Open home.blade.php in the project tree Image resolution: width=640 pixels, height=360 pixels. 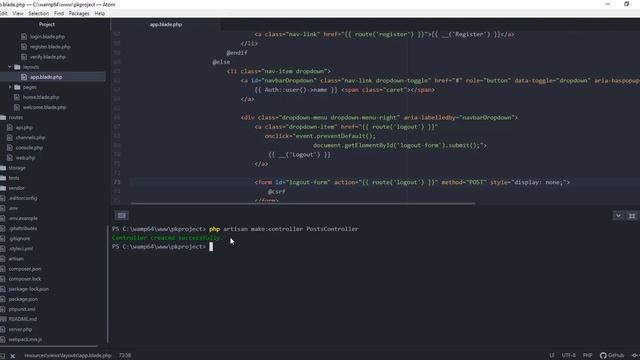click(41, 97)
